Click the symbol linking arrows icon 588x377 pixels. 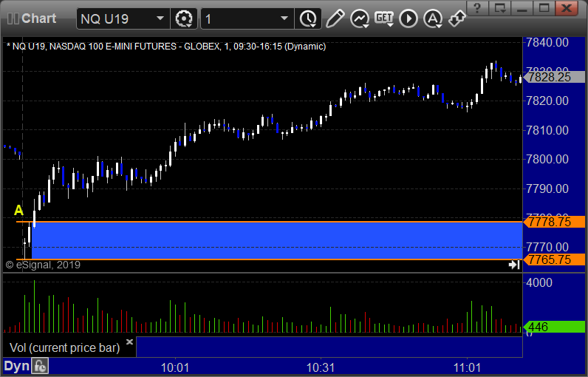457,18
